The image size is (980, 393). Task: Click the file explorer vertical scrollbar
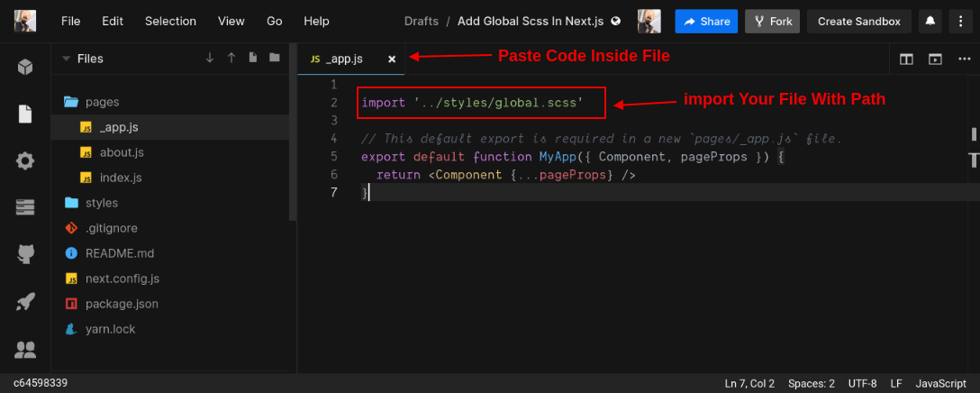292,133
